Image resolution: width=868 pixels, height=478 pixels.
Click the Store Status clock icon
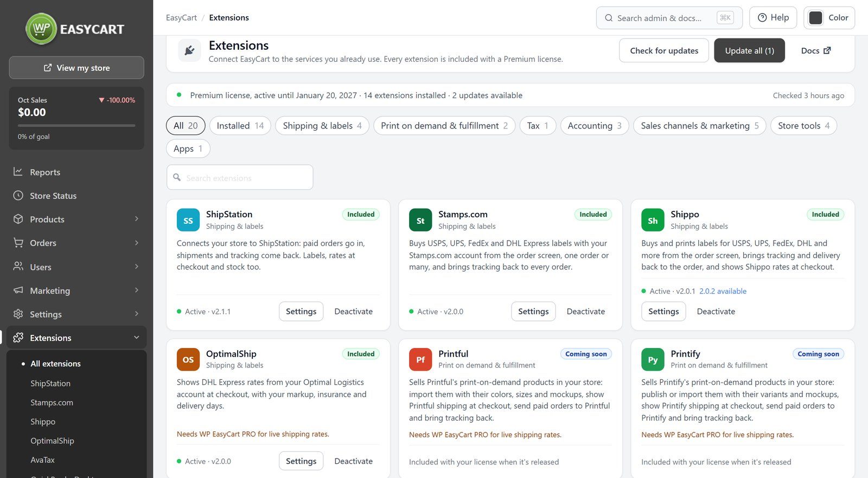(18, 196)
